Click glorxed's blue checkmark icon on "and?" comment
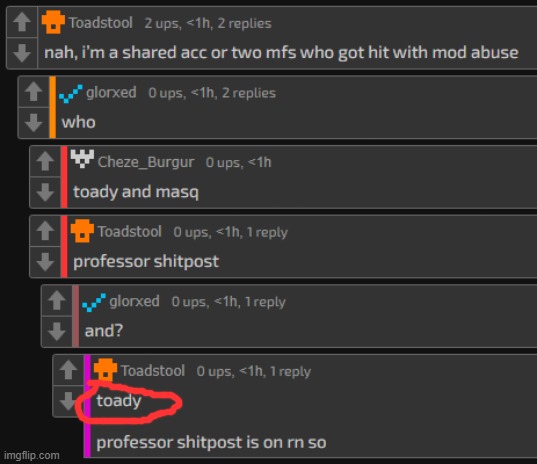This screenshot has width=537, height=464. (x=94, y=302)
